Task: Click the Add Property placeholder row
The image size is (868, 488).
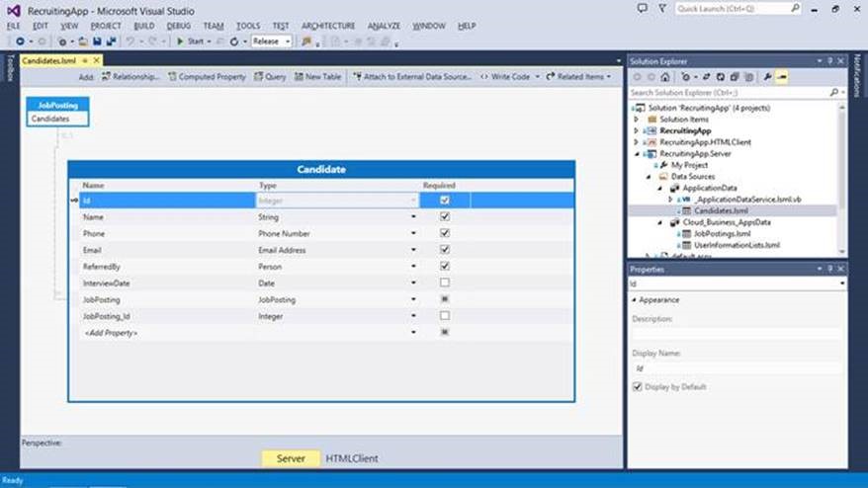Action: (111, 333)
